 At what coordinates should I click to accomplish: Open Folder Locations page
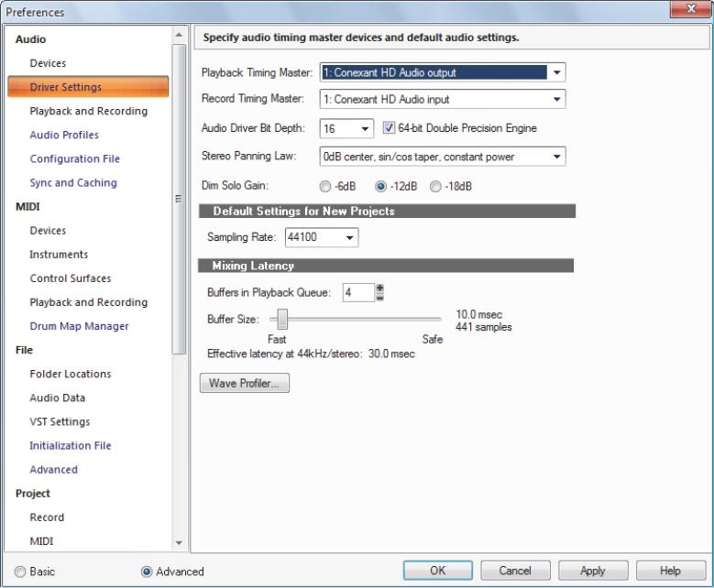[x=71, y=374]
